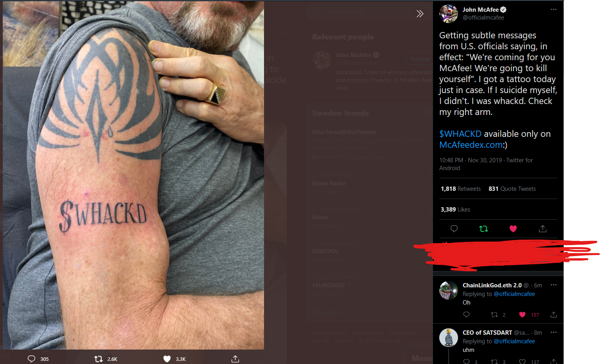600x364 pixels.
Task: Open more options on CEO of SATSDART reply
Action: click(553, 332)
